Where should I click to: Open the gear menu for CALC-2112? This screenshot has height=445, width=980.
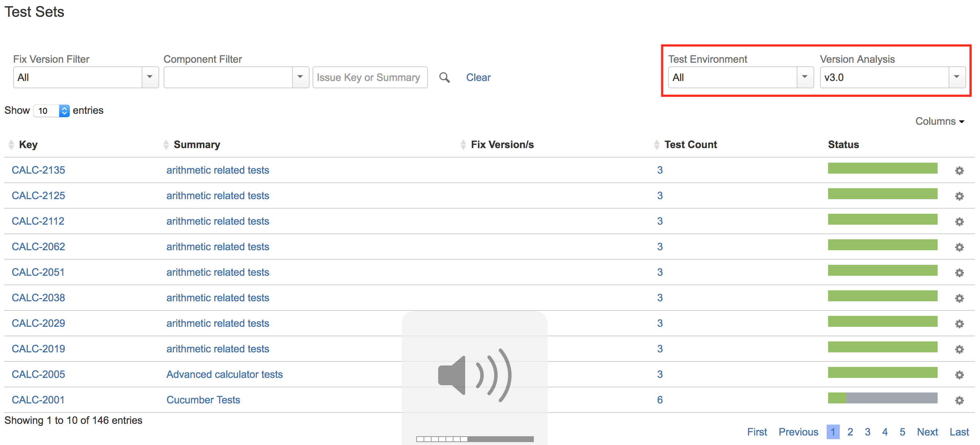[x=959, y=221]
